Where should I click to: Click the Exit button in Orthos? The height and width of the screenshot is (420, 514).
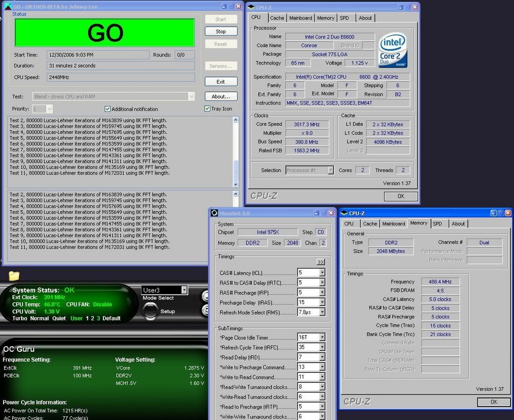[221, 82]
